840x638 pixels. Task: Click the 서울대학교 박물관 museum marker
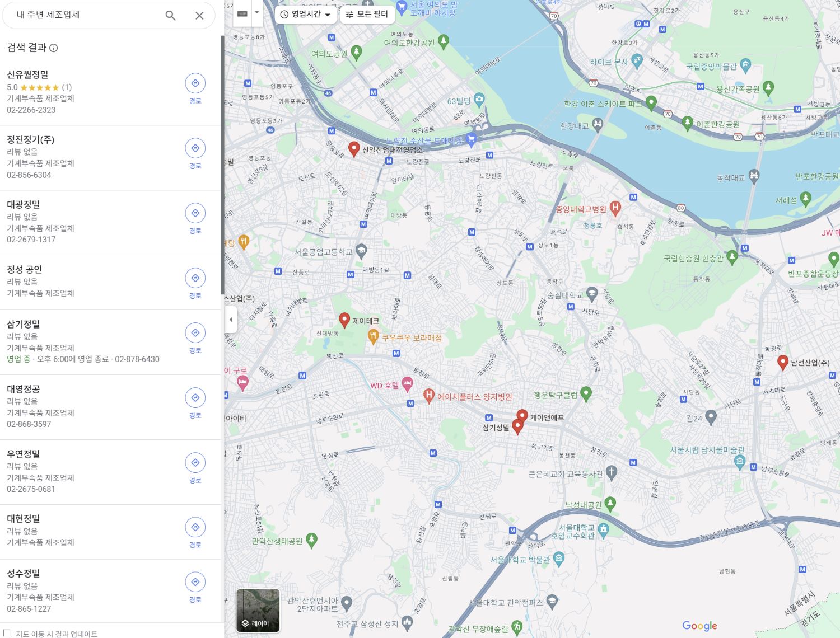[x=559, y=558]
